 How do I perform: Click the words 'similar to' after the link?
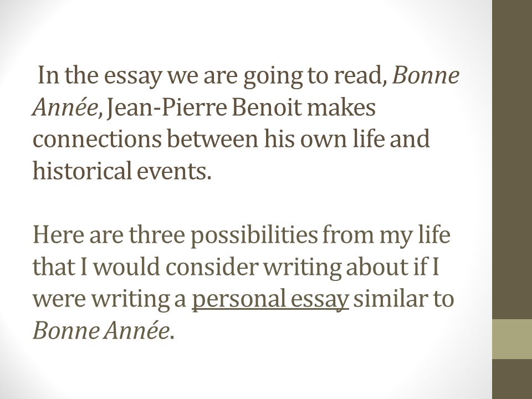point(403,299)
